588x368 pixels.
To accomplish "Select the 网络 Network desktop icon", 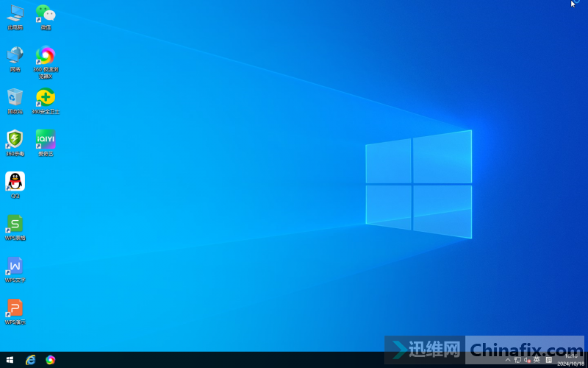I will 15,60.
